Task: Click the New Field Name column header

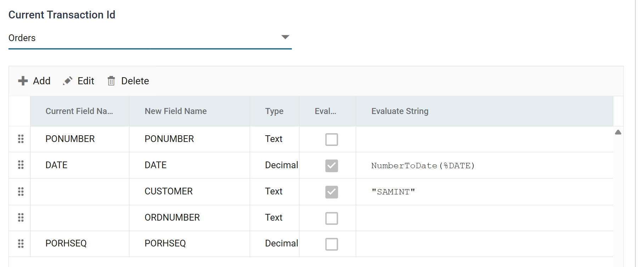Action: click(190, 111)
